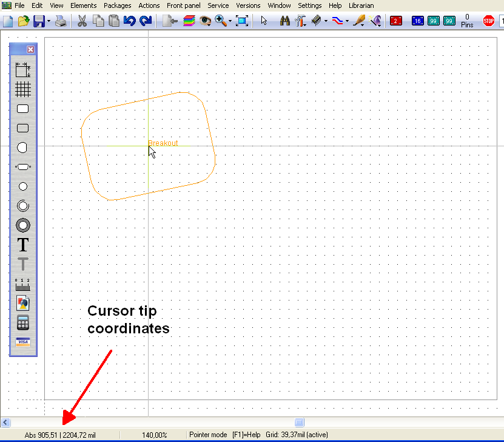The width and height of the screenshot is (504, 442).
Task: Click the colored layers stack icon
Action: pyautogui.click(x=189, y=21)
